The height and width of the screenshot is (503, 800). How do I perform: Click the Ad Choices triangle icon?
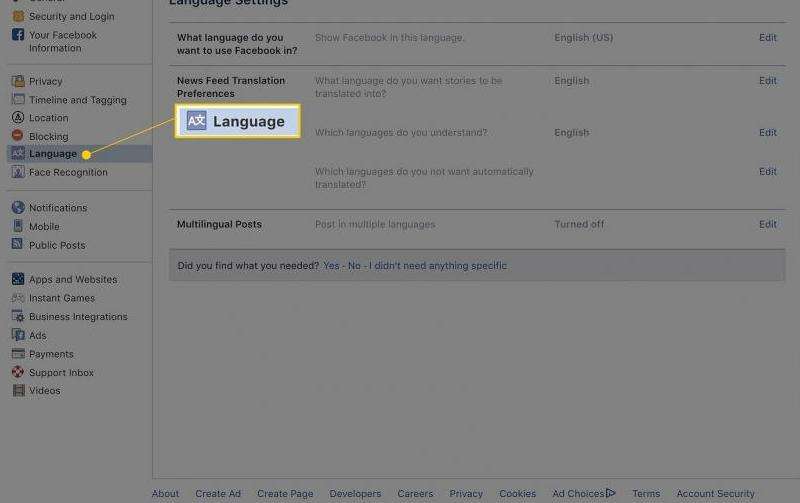tap(611, 493)
